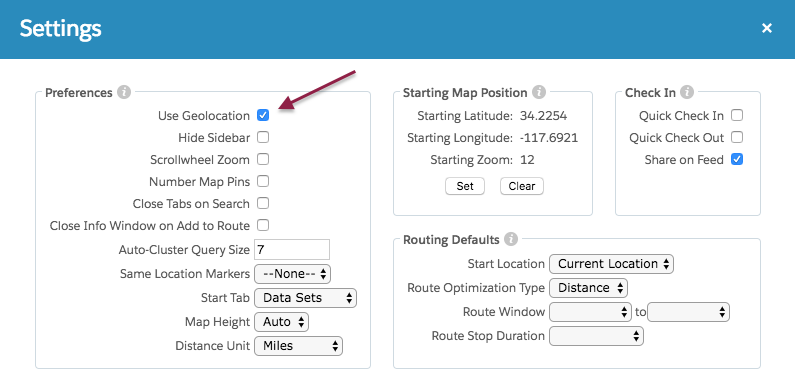Image resolution: width=795 pixels, height=371 pixels.
Task: Open the Start Tab dropdown
Action: pyautogui.click(x=305, y=298)
